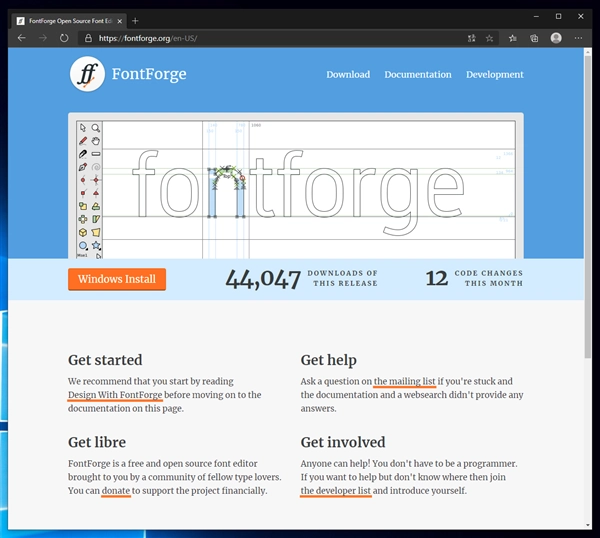Click the browser forward arrow
The image size is (600, 538).
point(42,38)
